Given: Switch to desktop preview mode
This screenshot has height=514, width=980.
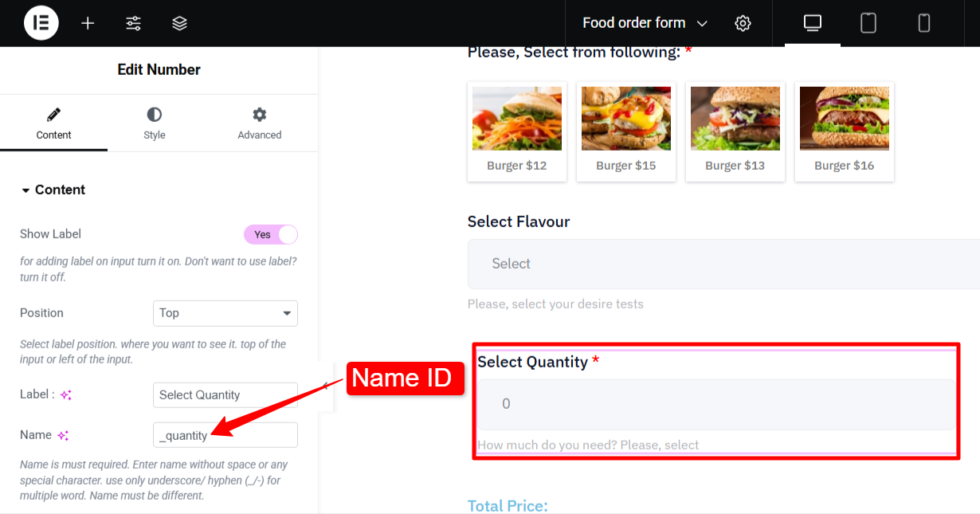Looking at the screenshot, I should tap(813, 23).
